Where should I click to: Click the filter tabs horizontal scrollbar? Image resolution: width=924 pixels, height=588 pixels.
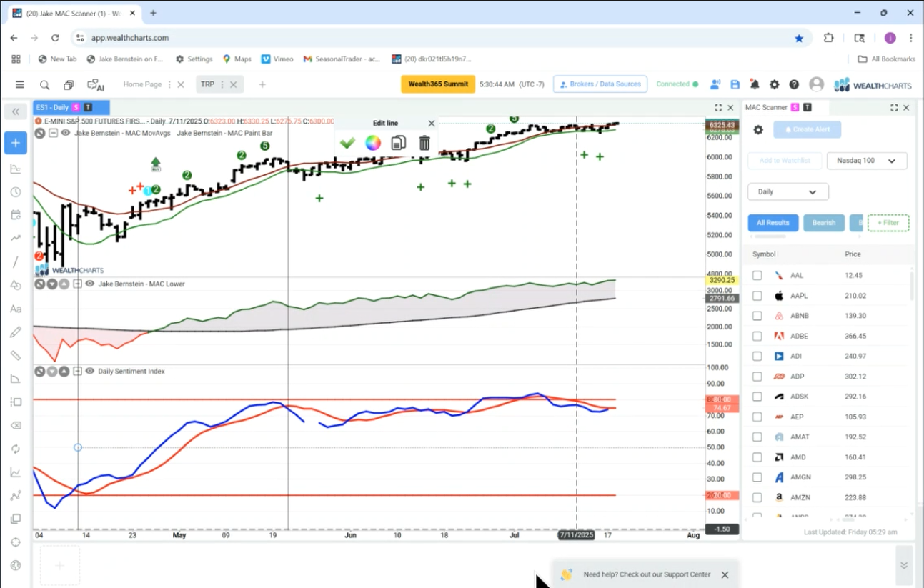coord(771,236)
